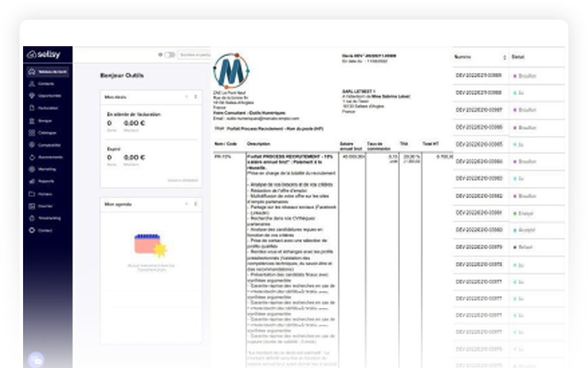Image resolution: width=588 pixels, height=368 pixels.
Task: View the Rapports module
Action: click(x=47, y=181)
